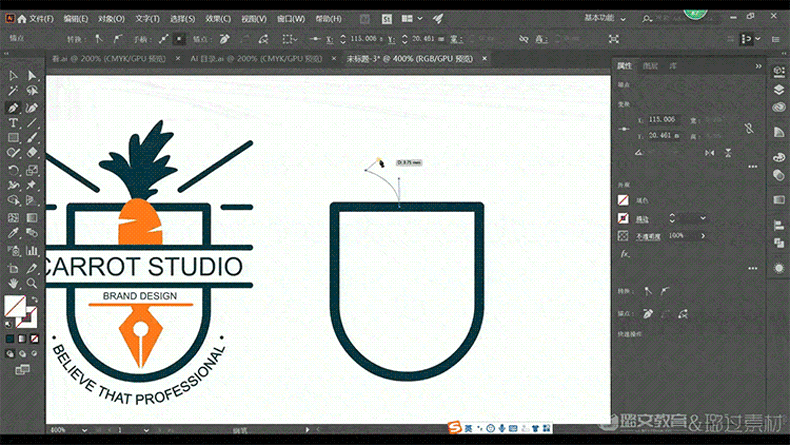Screen dimensions: 790x445
Task: Select the Shaper tool
Action: pos(13,153)
